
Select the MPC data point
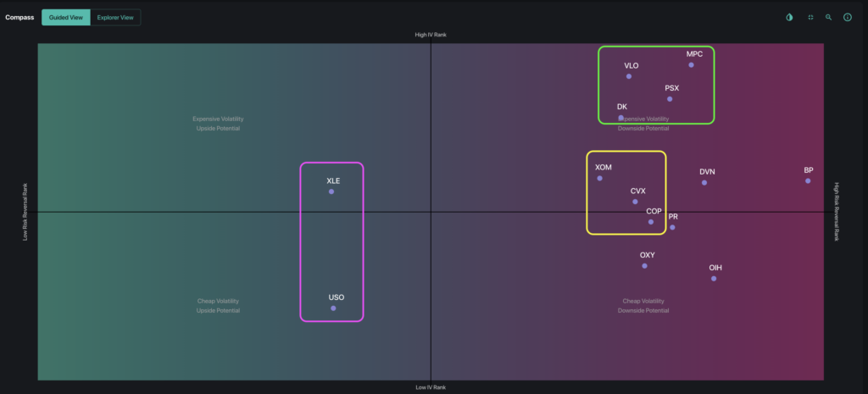[692, 64]
